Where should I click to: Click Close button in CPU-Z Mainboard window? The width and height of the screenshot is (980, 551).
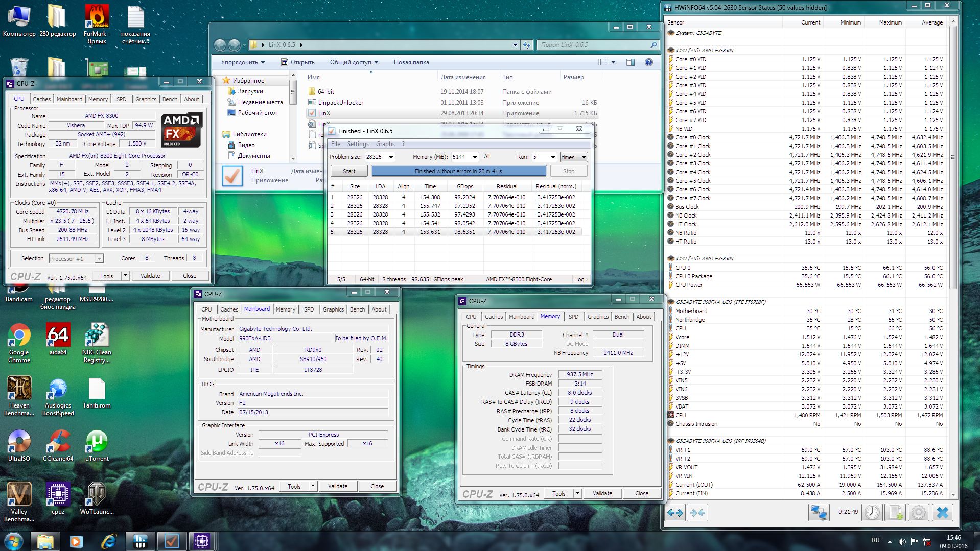377,486
